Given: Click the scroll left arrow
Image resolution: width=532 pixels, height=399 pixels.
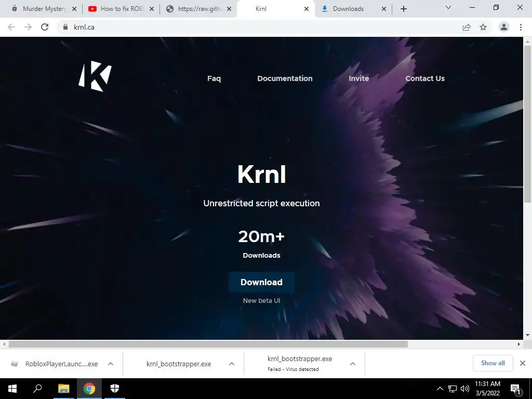Looking at the screenshot, I should [4, 344].
